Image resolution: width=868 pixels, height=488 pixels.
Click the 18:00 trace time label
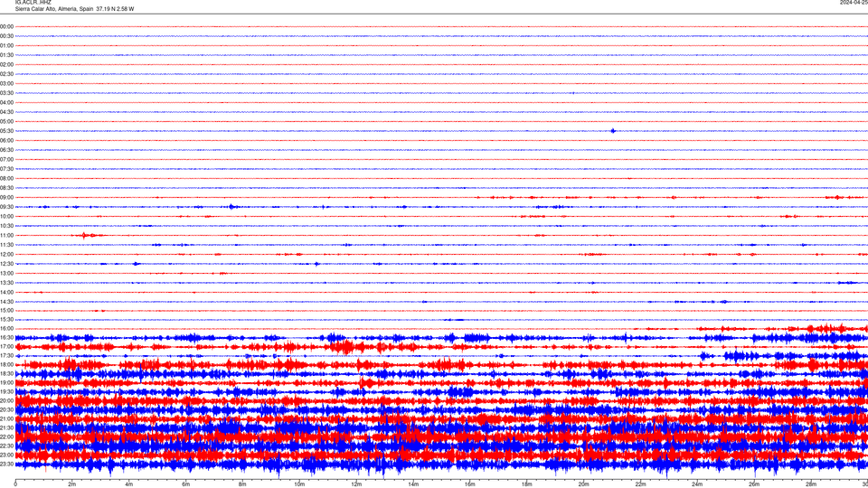coord(6,364)
